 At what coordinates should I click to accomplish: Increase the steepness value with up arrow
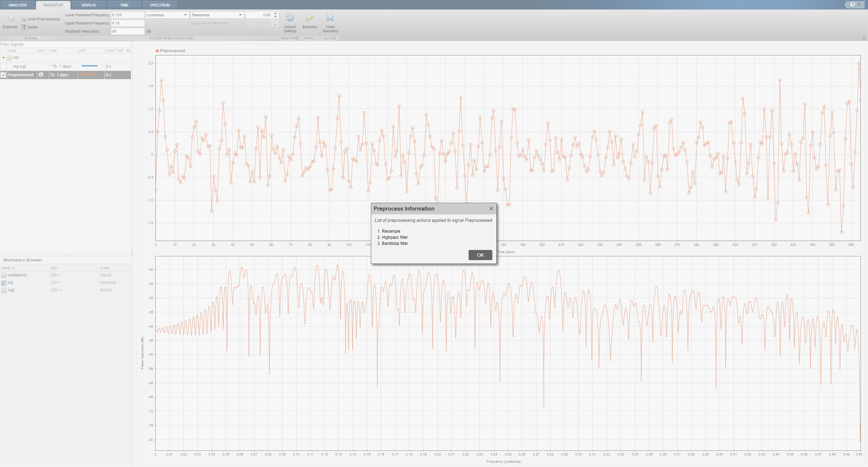tap(275, 14)
